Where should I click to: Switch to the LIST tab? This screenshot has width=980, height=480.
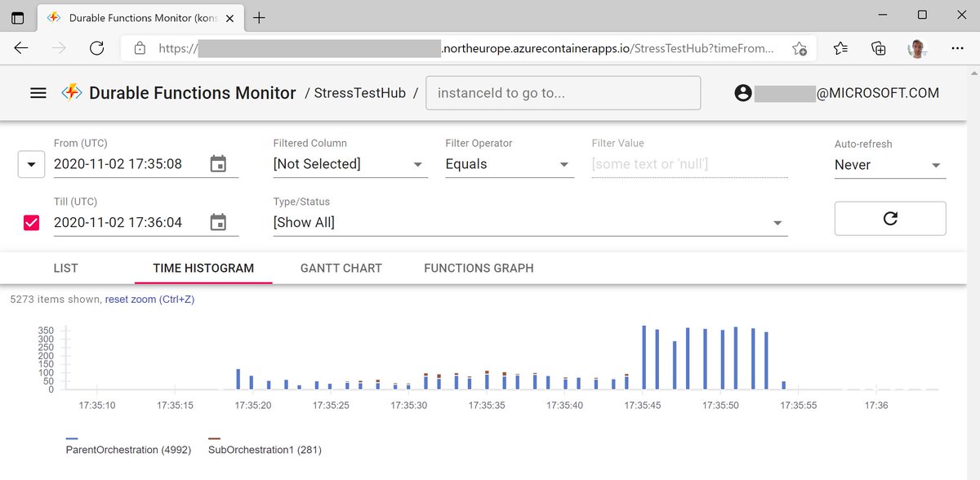point(65,268)
